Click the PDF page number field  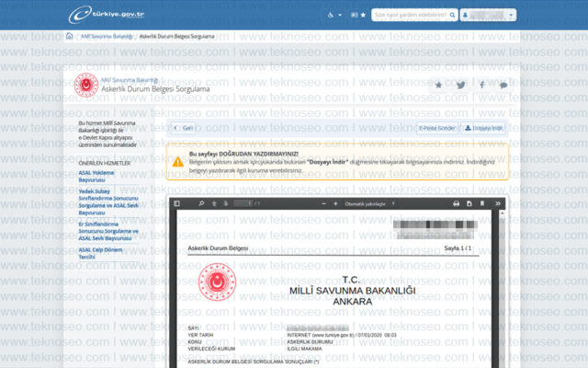pyautogui.click(x=243, y=203)
